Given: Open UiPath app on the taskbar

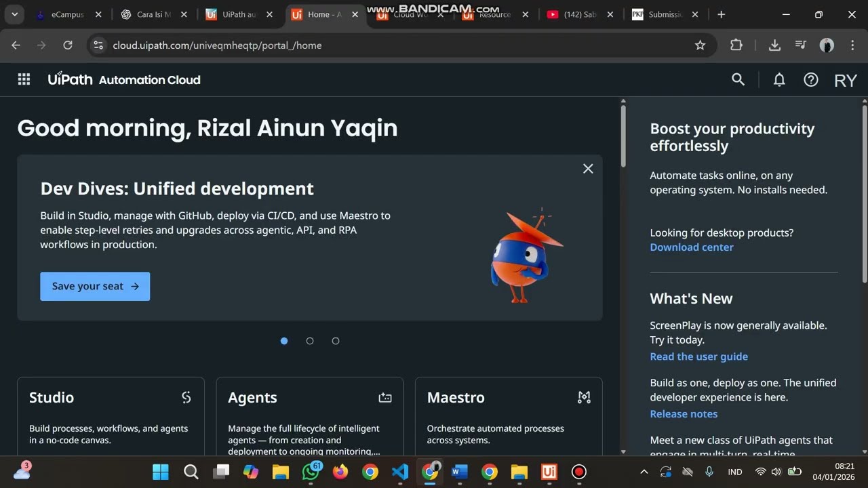Looking at the screenshot, I should pos(549,472).
